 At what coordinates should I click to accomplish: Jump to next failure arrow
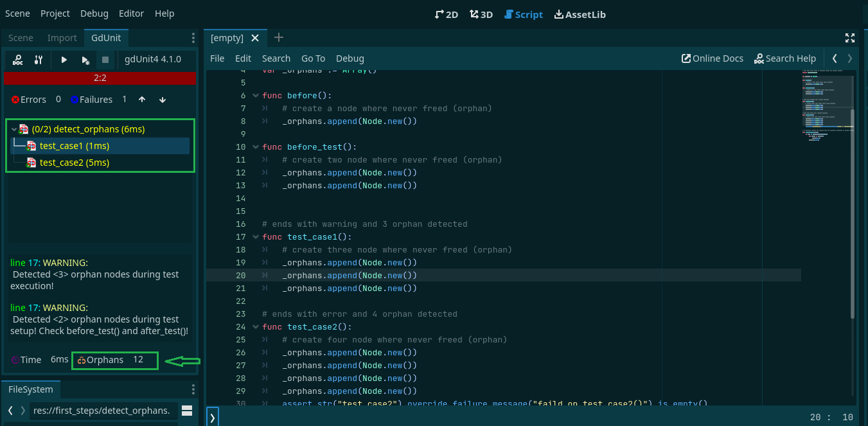pyautogui.click(x=163, y=100)
